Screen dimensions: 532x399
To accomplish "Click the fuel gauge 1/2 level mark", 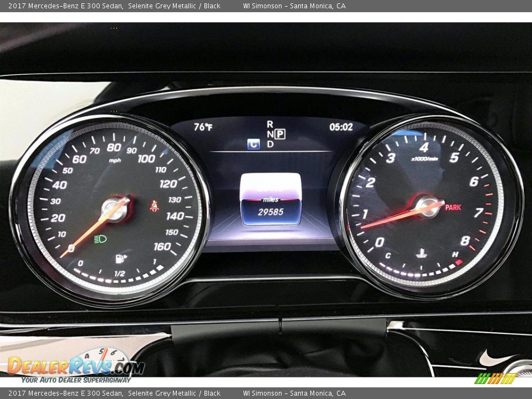I will tap(120, 271).
